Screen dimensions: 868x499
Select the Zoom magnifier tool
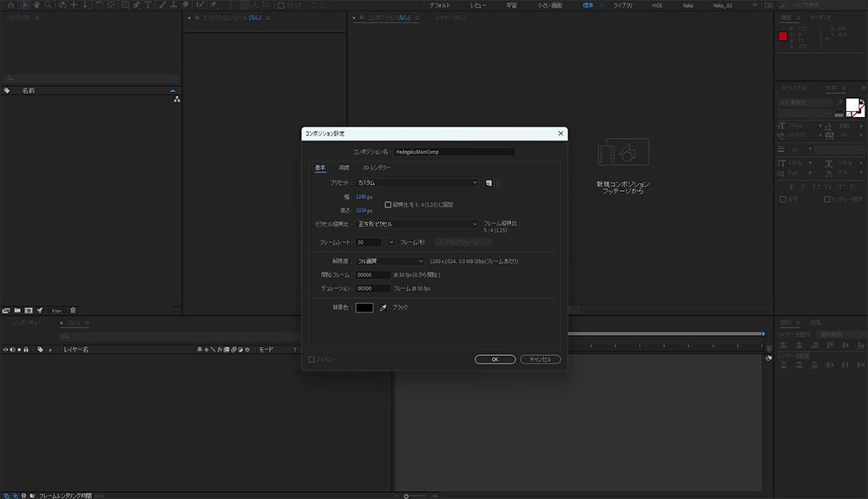click(x=48, y=5)
